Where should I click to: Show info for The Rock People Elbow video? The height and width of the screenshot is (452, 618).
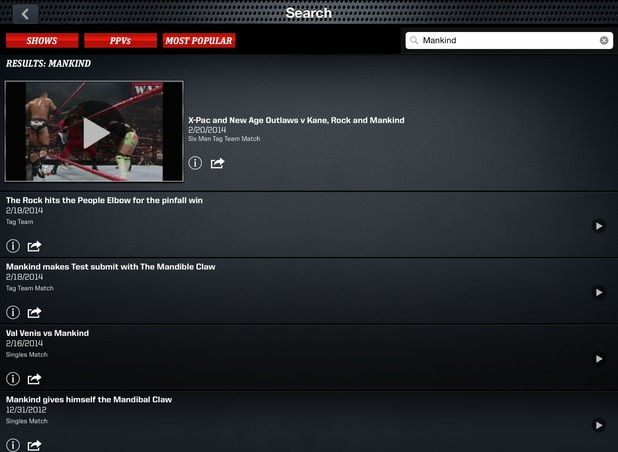(13, 246)
